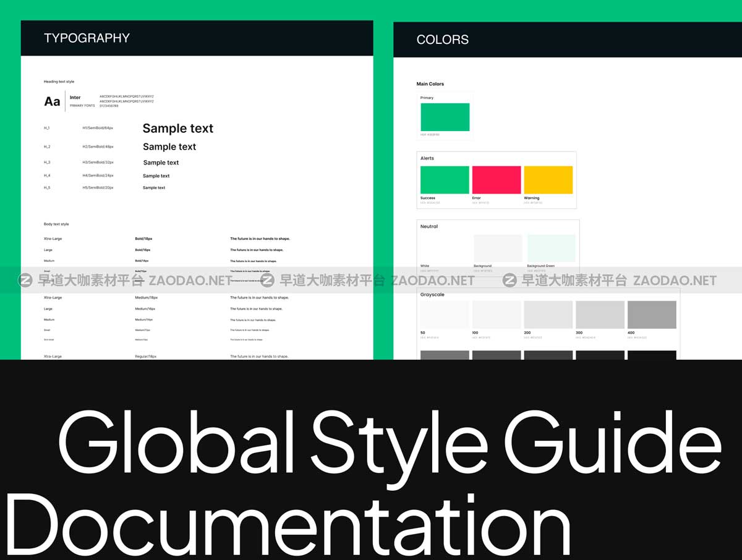Image resolution: width=742 pixels, height=560 pixels.
Task: Click the 'H_3' row label
Action: click(x=47, y=163)
